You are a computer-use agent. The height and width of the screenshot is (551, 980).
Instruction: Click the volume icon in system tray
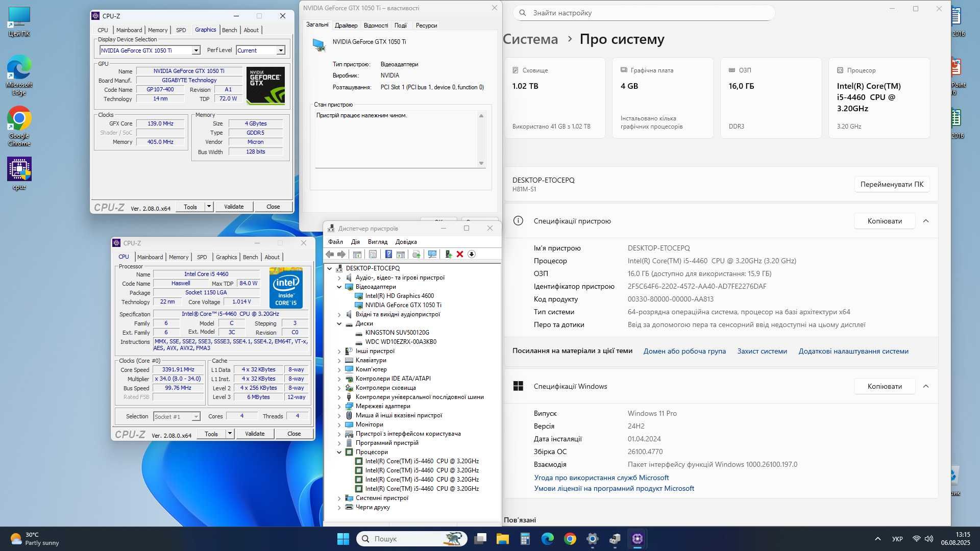coord(929,539)
